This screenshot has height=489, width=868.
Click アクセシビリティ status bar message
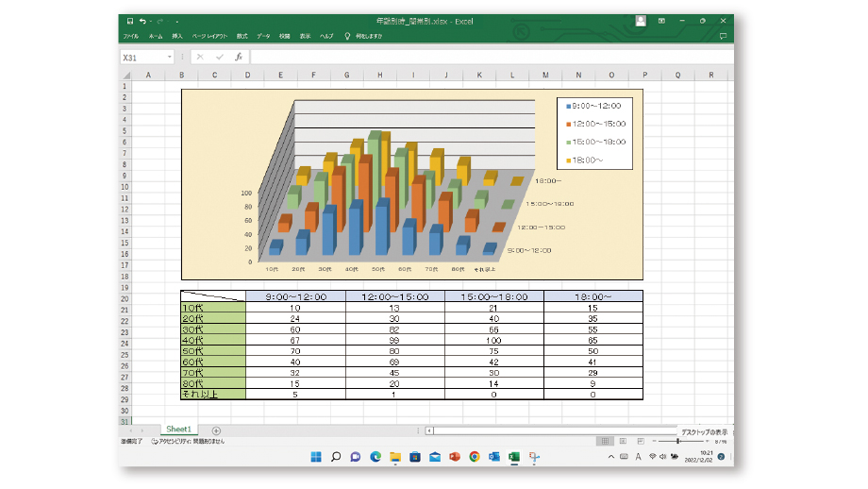(x=188, y=442)
